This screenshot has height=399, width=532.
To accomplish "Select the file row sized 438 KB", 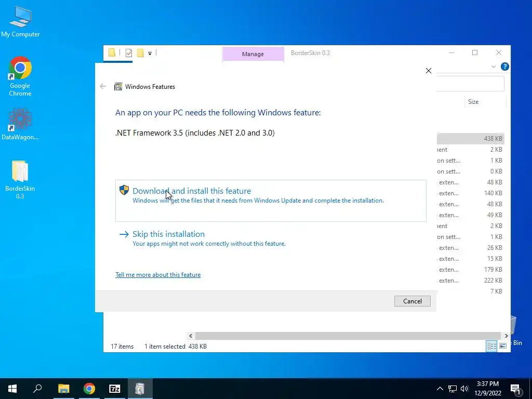I will [471, 138].
